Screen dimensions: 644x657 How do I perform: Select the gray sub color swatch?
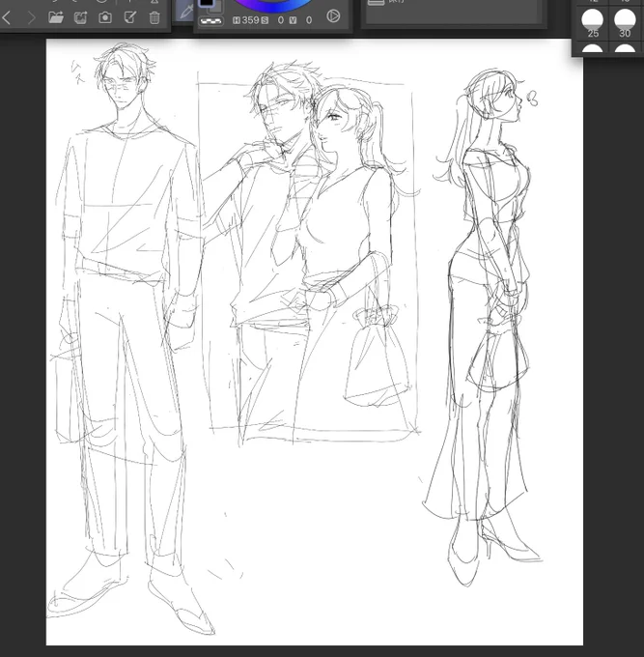point(217,7)
